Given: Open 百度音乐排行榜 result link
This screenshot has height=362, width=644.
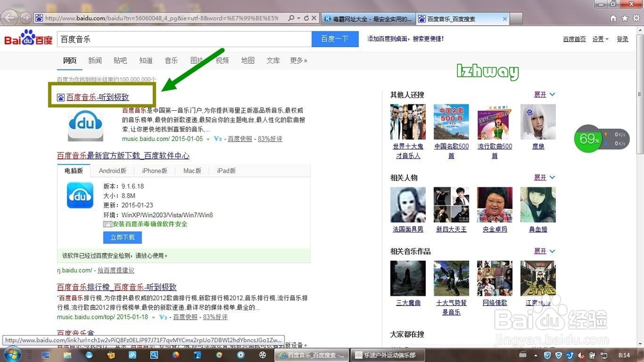Looking at the screenshot, I should pos(117,287).
